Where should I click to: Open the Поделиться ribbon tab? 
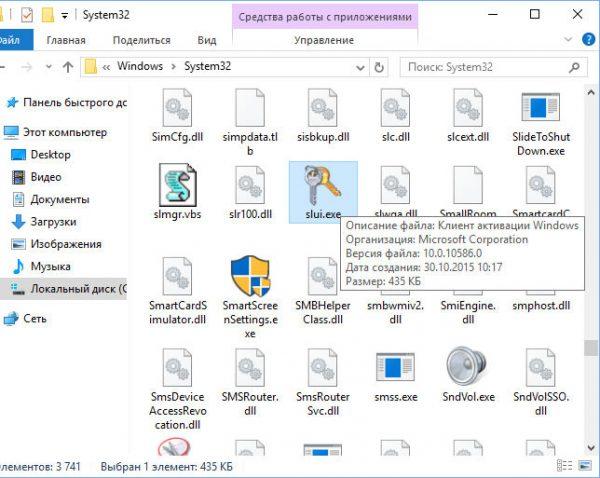click(x=141, y=40)
